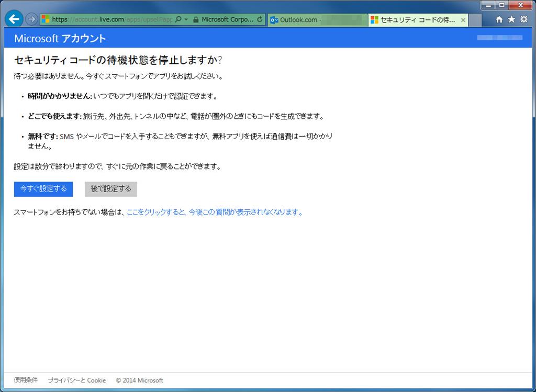This screenshot has height=392, width=536.
Task: Click the 今すぐ設定する button
Action: tap(43, 189)
